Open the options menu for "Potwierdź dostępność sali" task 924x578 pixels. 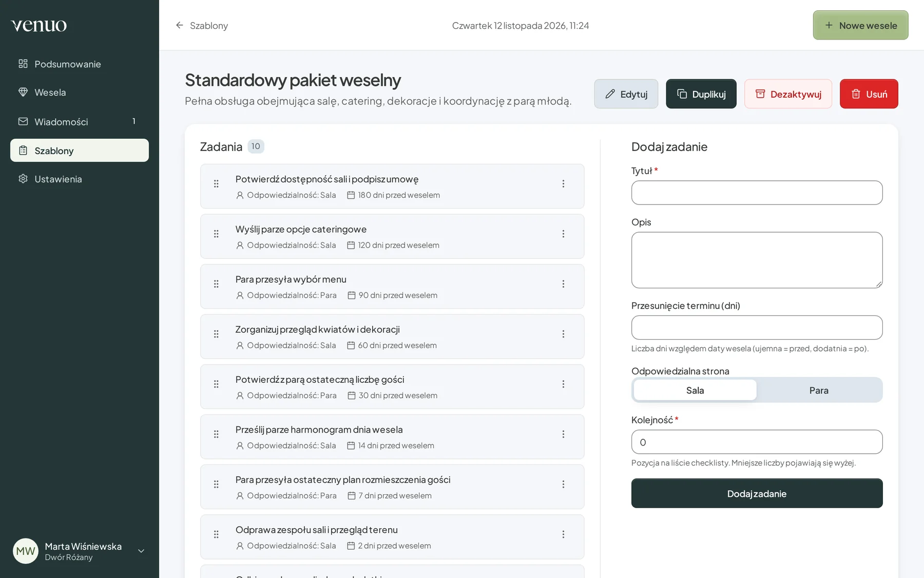[x=563, y=184]
